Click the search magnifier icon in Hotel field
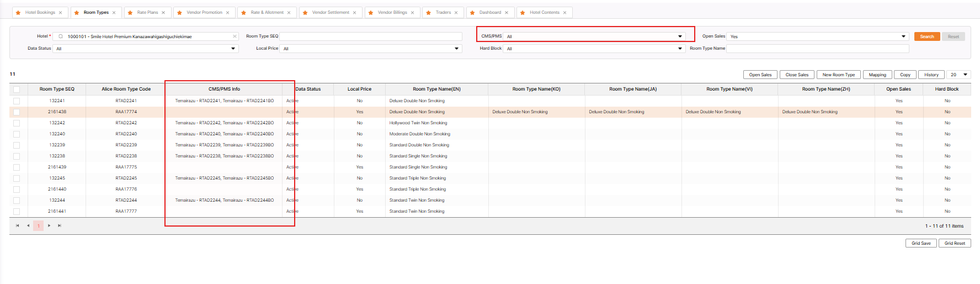Screen dimensions: 980x284 click(x=61, y=36)
